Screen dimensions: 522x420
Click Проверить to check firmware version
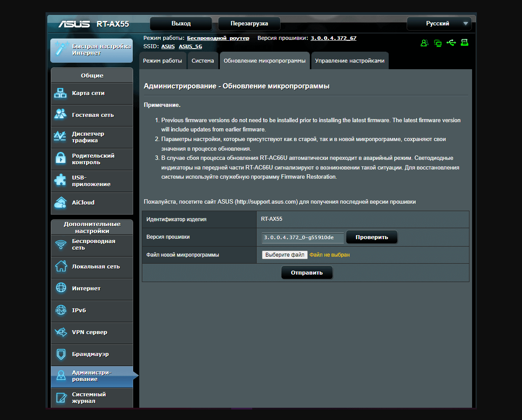pos(372,237)
